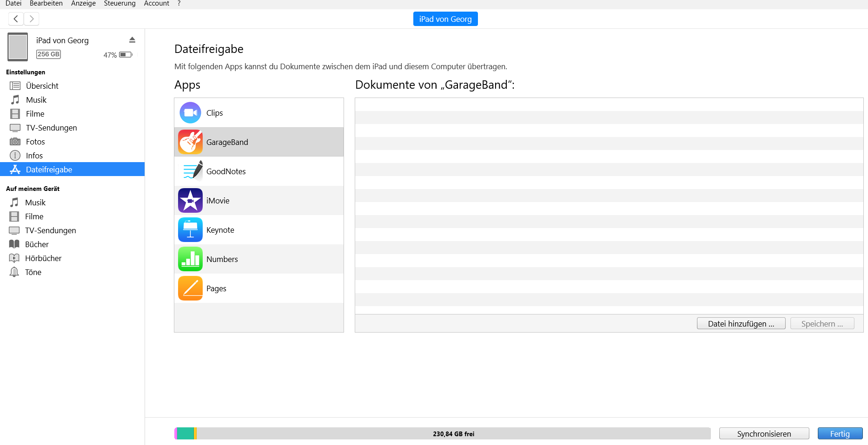Open Töne label on device
Viewport: 868px width, 445px height.
point(33,272)
